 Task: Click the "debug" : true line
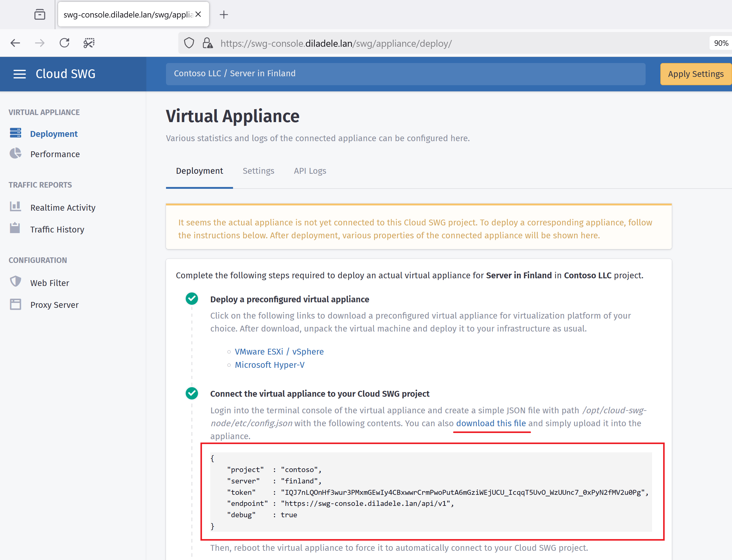click(262, 515)
